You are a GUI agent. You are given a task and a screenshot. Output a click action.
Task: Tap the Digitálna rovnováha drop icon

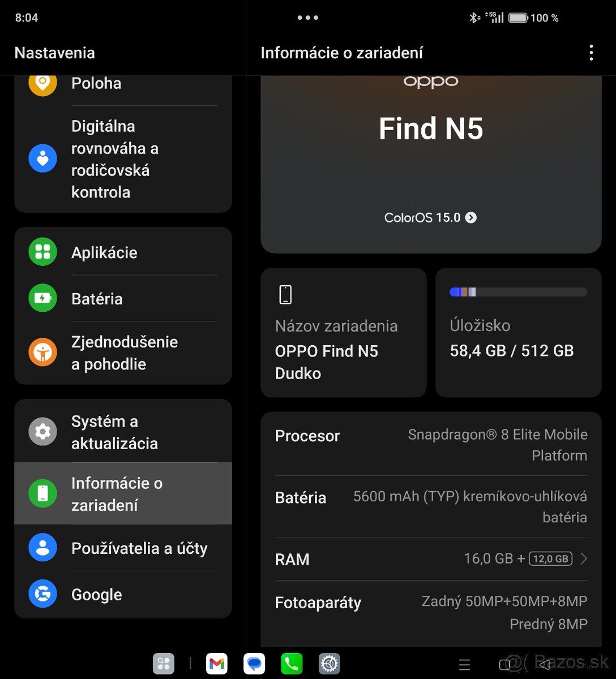42,158
